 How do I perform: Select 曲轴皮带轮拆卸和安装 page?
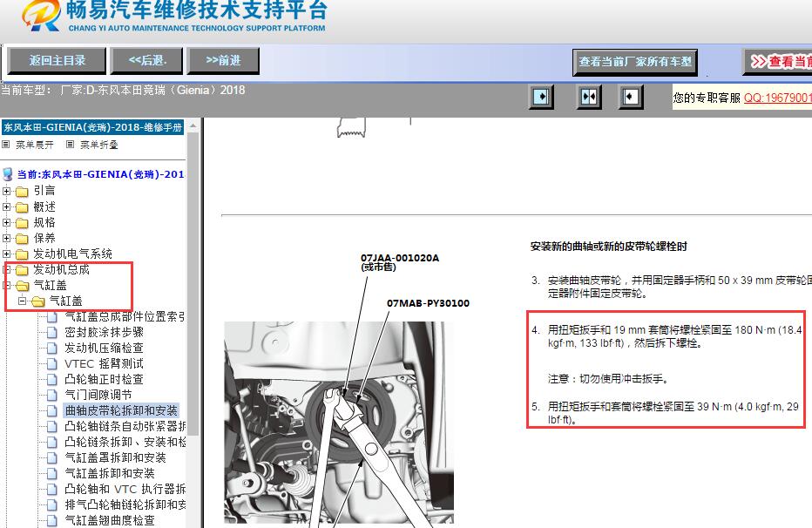coord(121,410)
